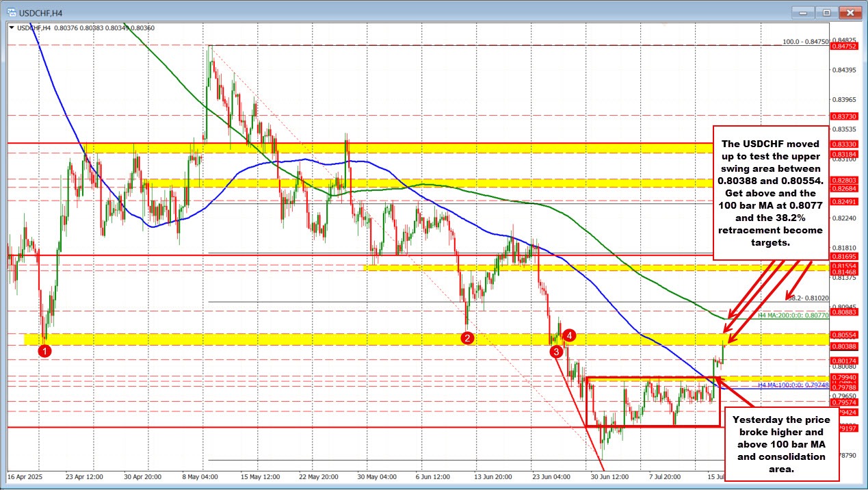Select the red circle marker numbered 1
Screen dimensions: 868x490
pos(44,351)
